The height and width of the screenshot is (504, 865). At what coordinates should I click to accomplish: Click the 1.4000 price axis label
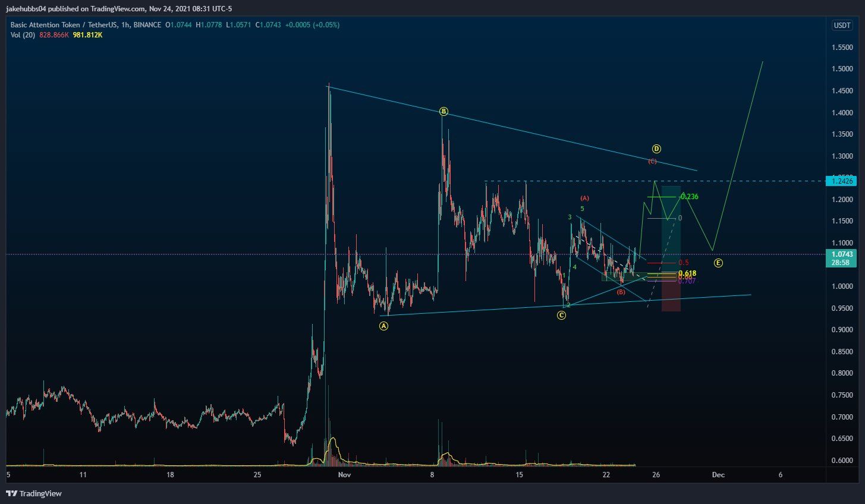point(841,112)
